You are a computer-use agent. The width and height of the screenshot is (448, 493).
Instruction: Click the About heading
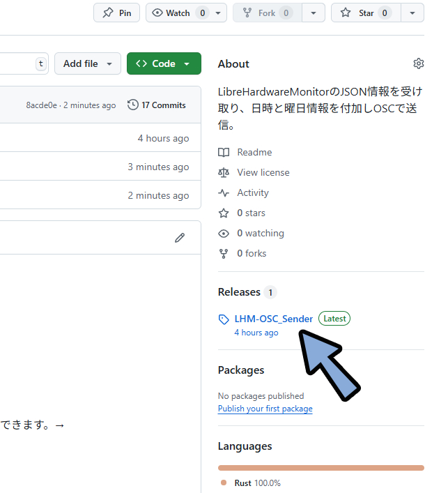[233, 64]
